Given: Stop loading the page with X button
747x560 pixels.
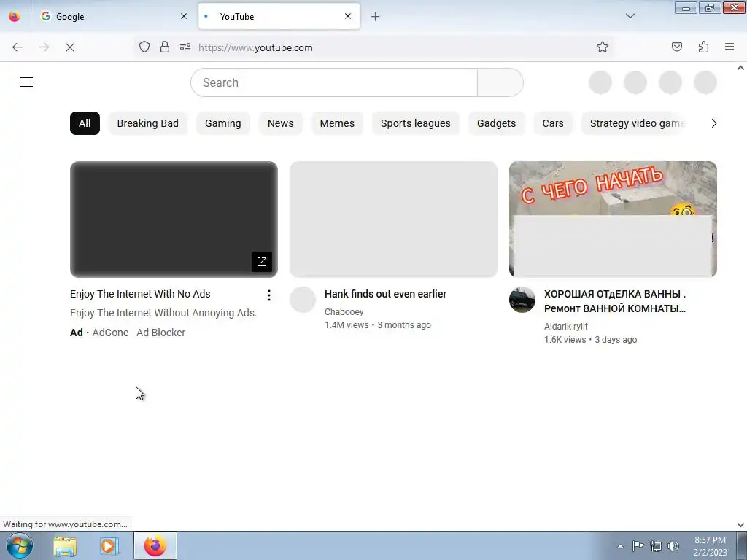Looking at the screenshot, I should [x=70, y=47].
